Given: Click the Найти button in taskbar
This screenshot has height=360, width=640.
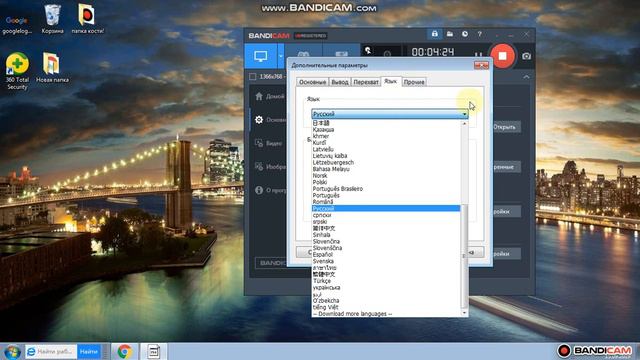Looking at the screenshot, I should (x=89, y=351).
